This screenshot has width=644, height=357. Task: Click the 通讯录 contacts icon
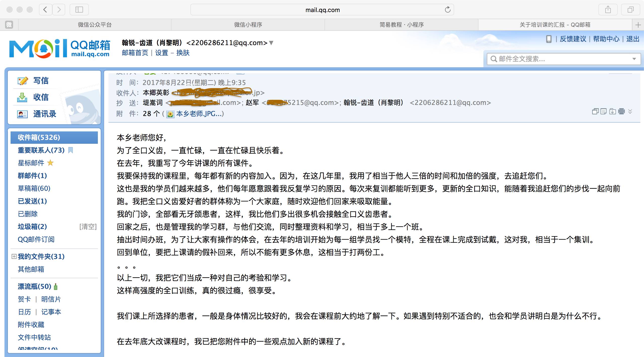point(22,114)
